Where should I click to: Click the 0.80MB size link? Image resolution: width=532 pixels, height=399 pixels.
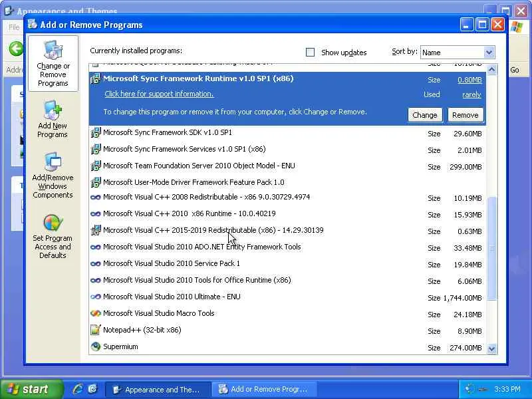(469, 80)
